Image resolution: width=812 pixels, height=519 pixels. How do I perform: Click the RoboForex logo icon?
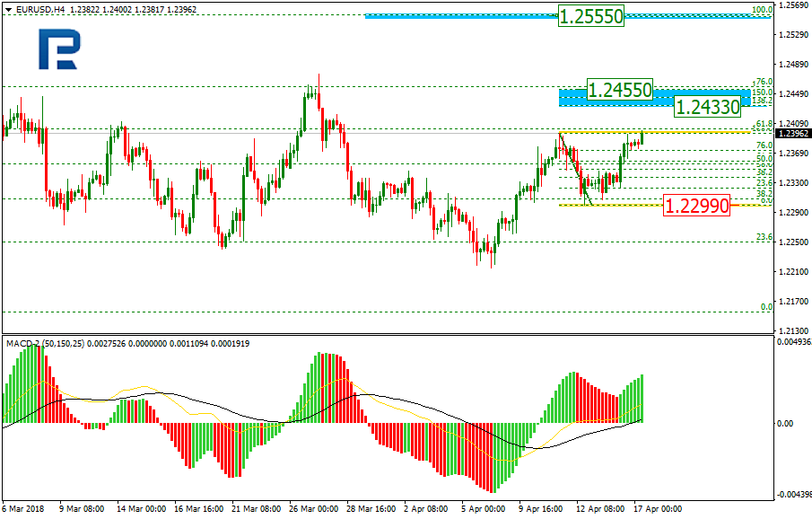[x=59, y=48]
